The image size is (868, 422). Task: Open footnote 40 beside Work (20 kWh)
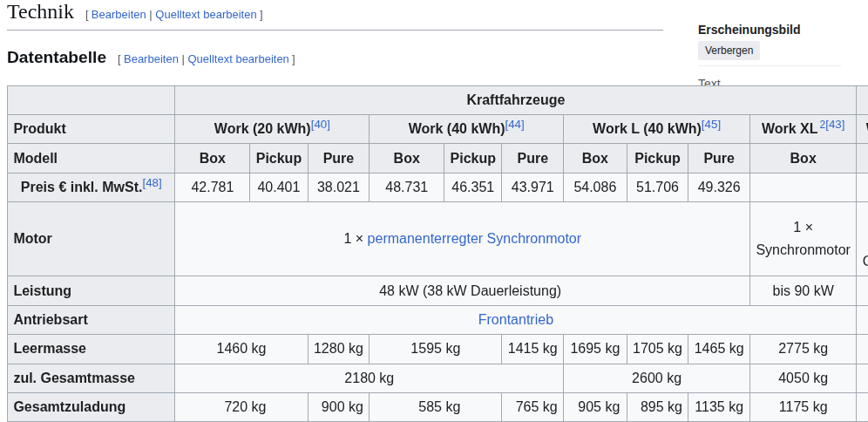321,125
